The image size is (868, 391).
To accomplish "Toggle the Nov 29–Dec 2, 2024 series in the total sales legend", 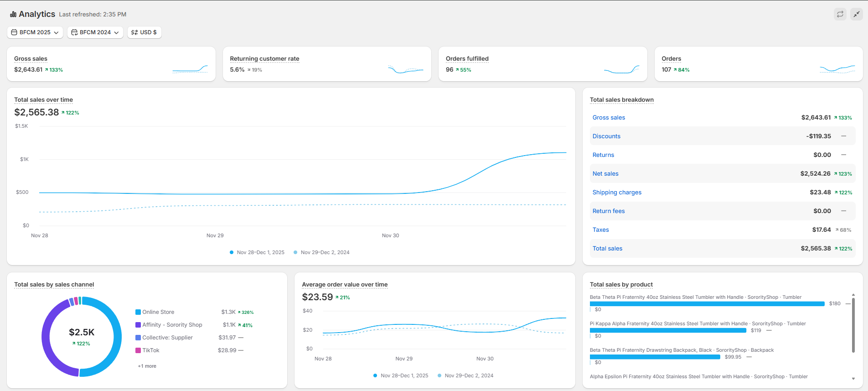I will 321,252.
